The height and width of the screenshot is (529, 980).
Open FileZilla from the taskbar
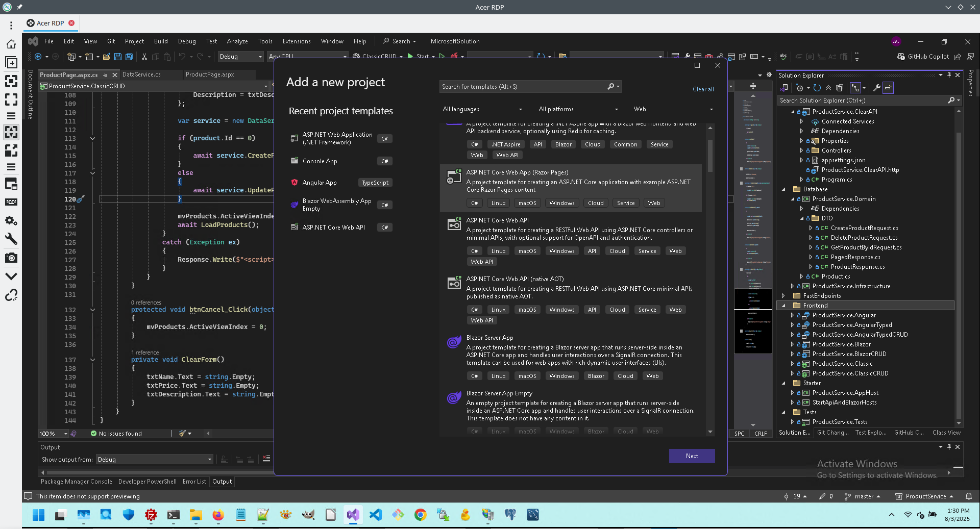[151, 515]
